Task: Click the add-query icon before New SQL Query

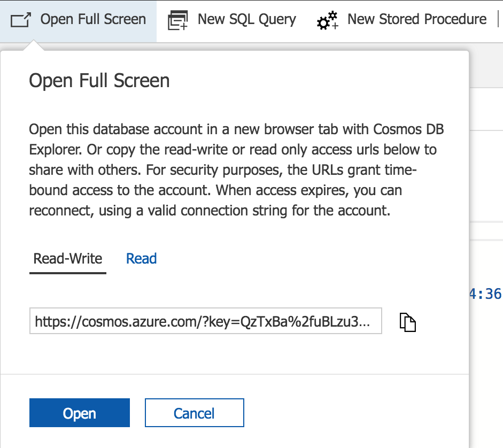Action: click(x=177, y=19)
